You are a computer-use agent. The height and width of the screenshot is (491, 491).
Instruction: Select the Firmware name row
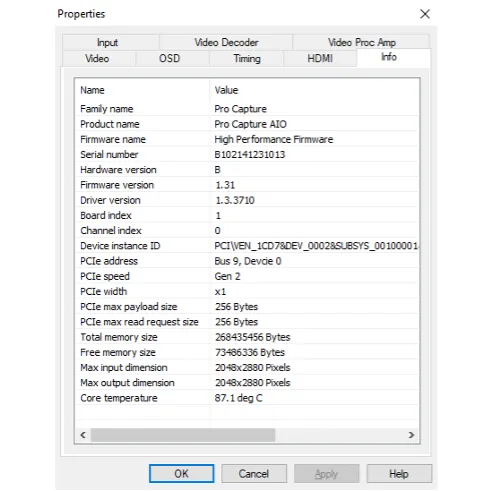tap(247, 139)
